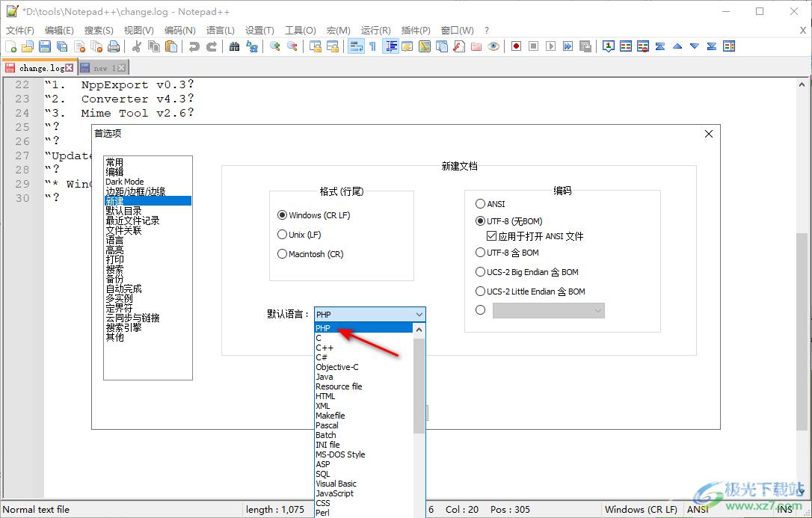Open the 设置(T) menu
Image resolution: width=812 pixels, height=518 pixels.
tap(259, 31)
